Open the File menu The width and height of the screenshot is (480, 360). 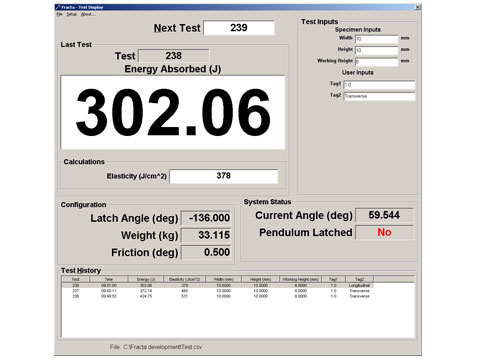[x=59, y=14]
